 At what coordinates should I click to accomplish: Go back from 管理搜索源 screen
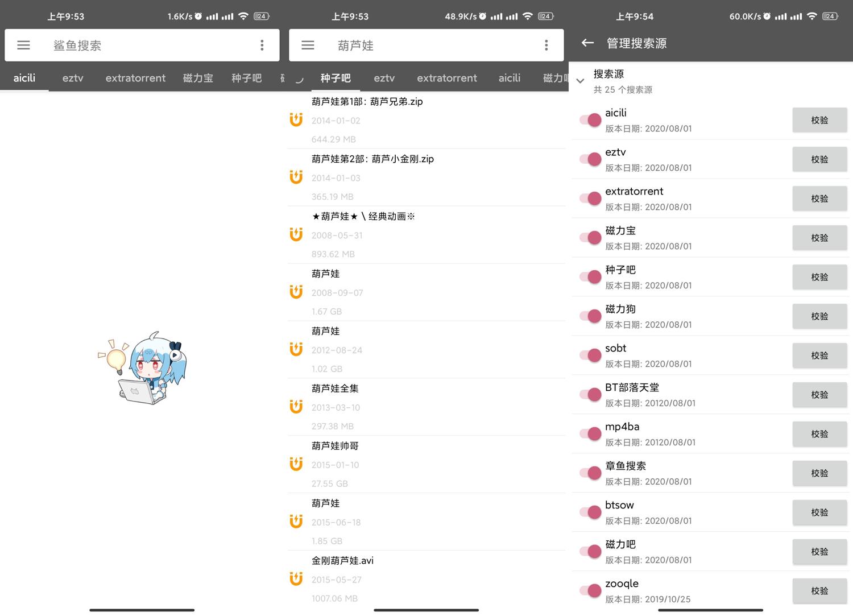(587, 43)
